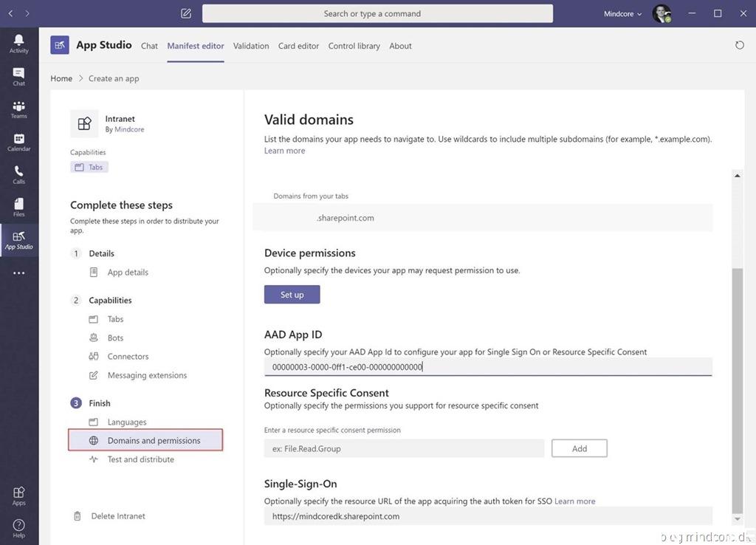
Task: Open the Files icon in sidebar
Action: click(18, 207)
